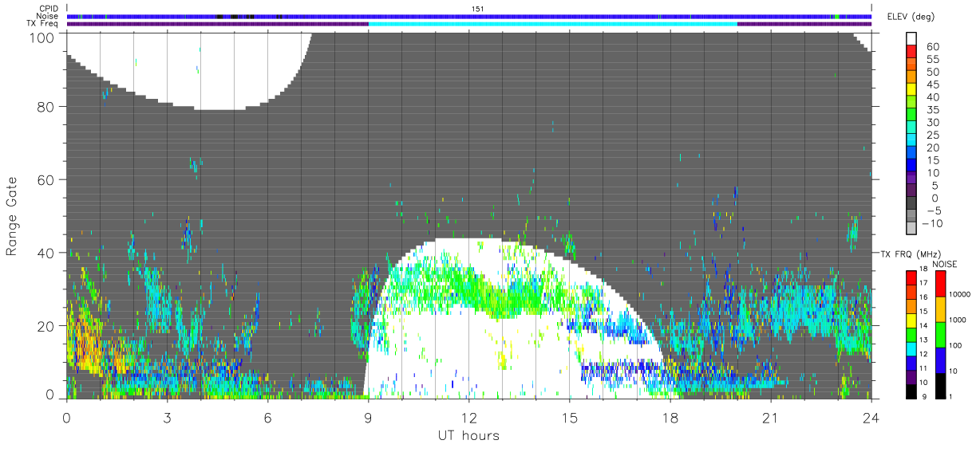Click the 'TX Freq' label beside the top strip
Screen dimensions: 980x452
pos(42,24)
